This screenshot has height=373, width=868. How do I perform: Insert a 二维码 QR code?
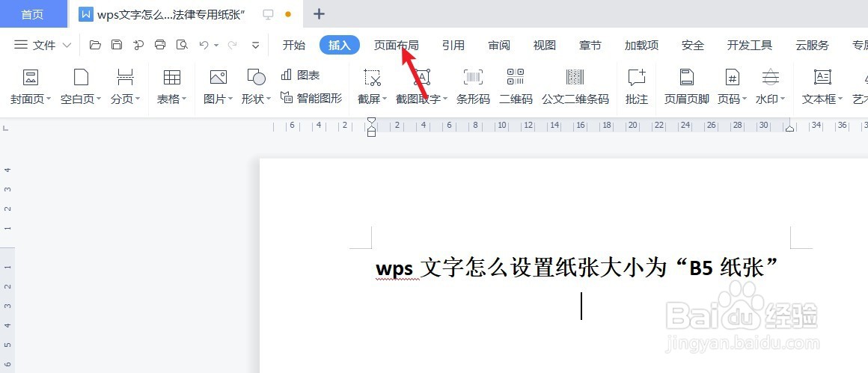(x=516, y=77)
